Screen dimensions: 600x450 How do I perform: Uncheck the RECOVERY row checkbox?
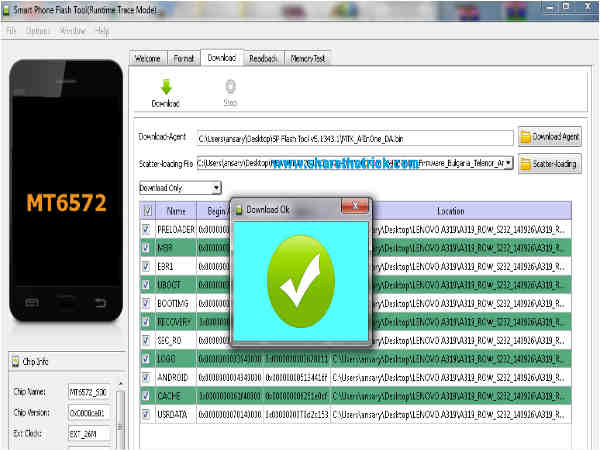(146, 321)
